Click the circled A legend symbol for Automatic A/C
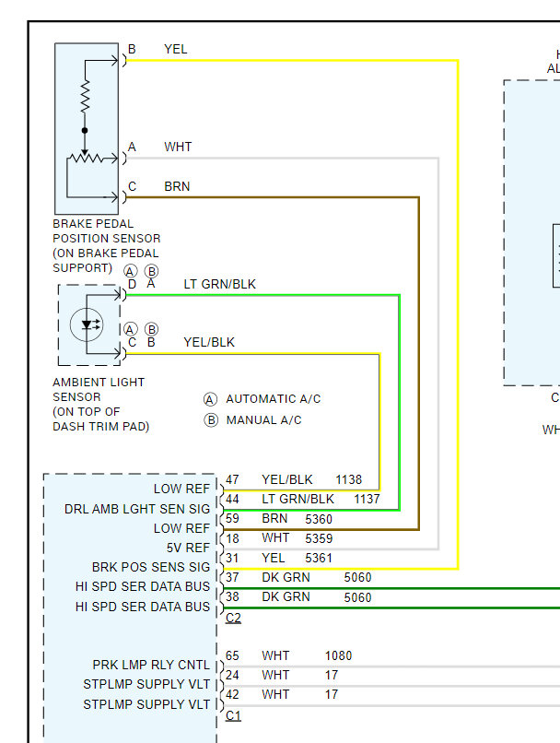This screenshot has height=743, width=560. click(210, 399)
